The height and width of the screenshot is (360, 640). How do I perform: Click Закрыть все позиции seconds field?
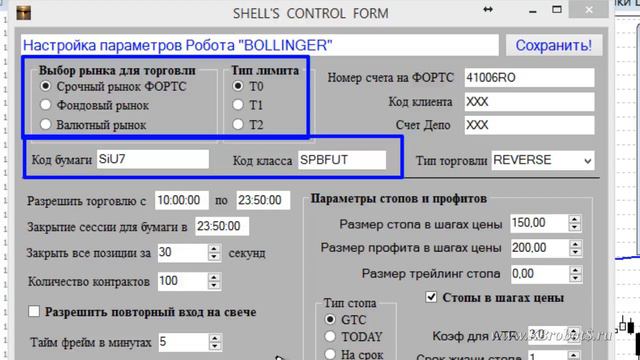(x=183, y=253)
